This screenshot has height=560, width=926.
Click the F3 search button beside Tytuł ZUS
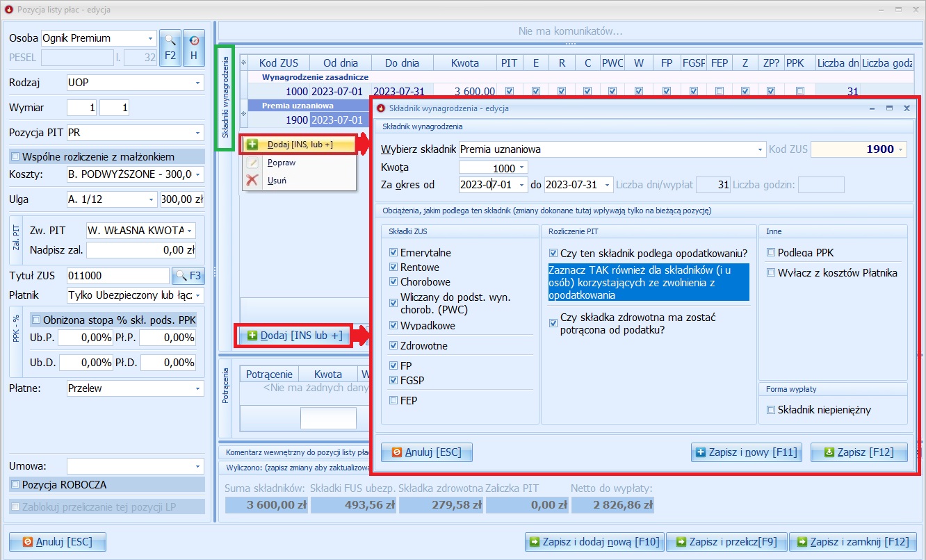(x=188, y=276)
